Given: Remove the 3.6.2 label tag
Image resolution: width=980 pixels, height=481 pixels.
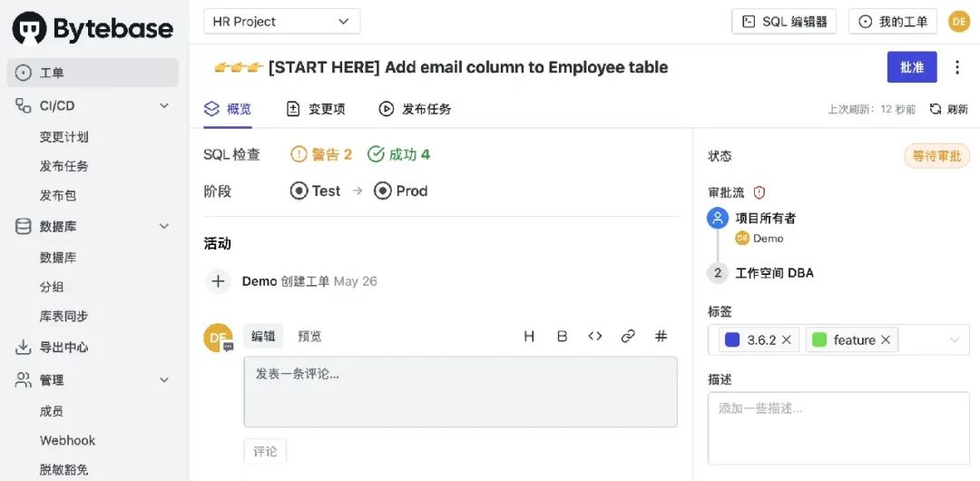Looking at the screenshot, I should tap(787, 339).
